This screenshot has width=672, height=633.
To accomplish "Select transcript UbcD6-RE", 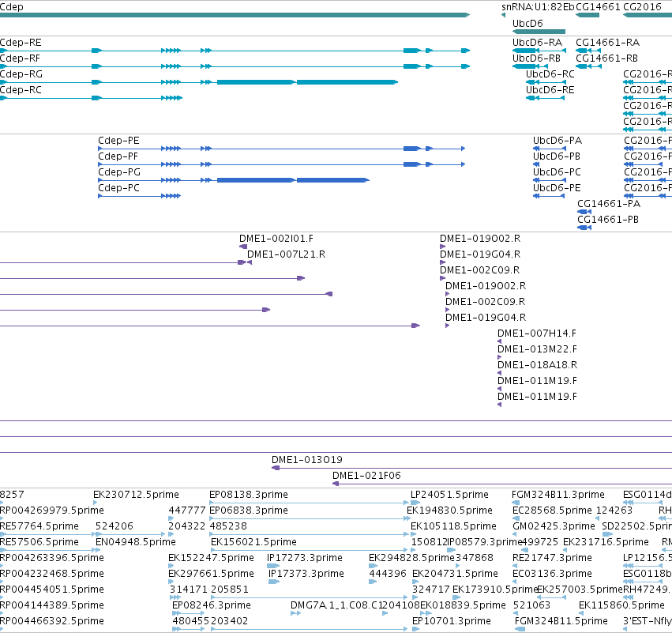I will (550, 90).
